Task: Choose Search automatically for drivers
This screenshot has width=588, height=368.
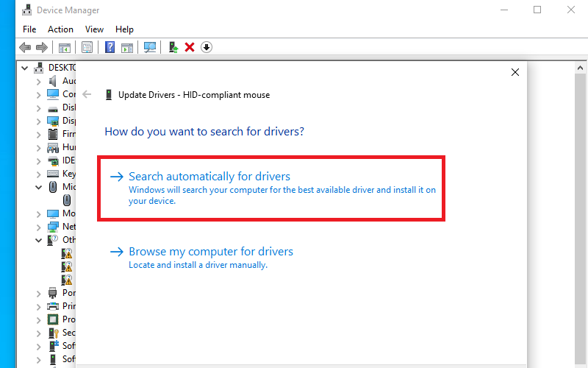Action: point(209,177)
